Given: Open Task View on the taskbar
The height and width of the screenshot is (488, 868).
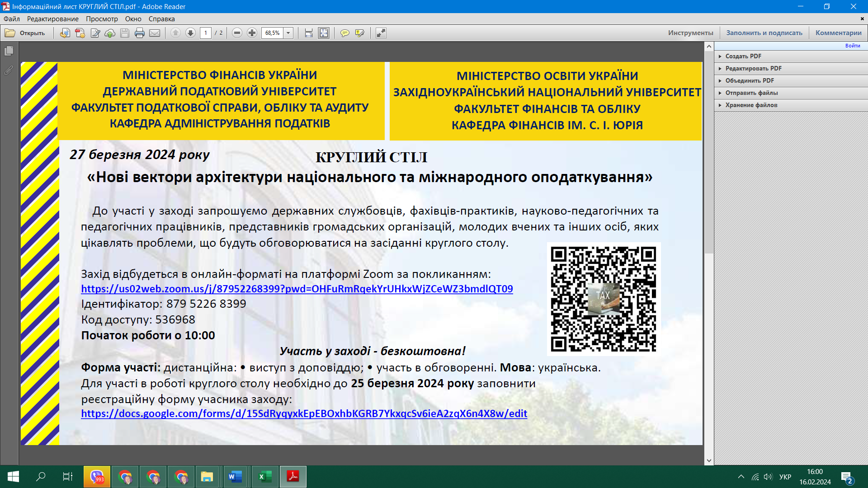Looking at the screenshot, I should pyautogui.click(x=67, y=477).
